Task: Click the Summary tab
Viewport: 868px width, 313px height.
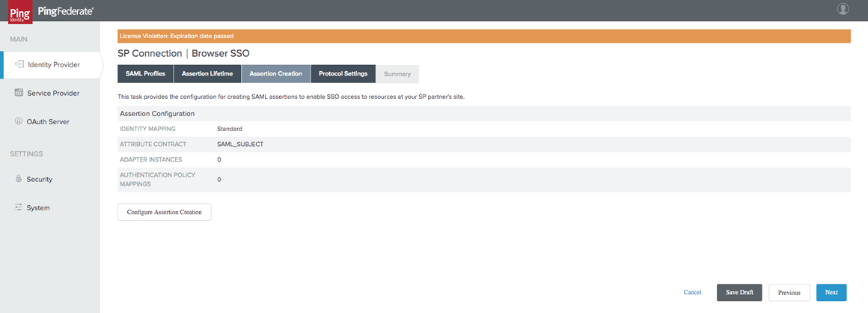Action: pos(397,73)
